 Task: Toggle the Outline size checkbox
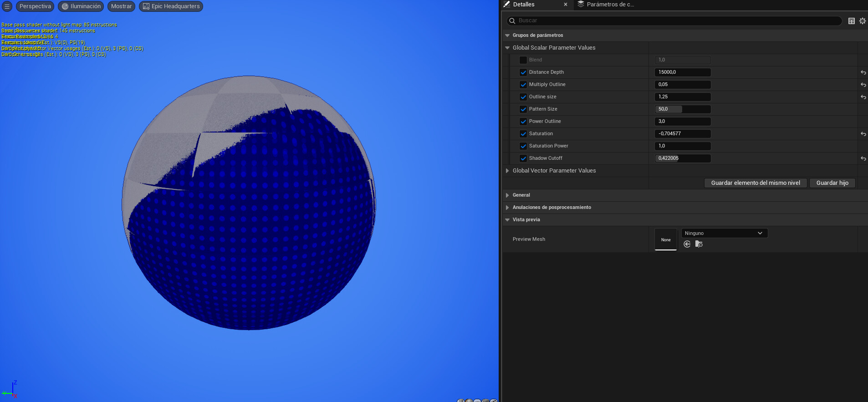coord(523,97)
